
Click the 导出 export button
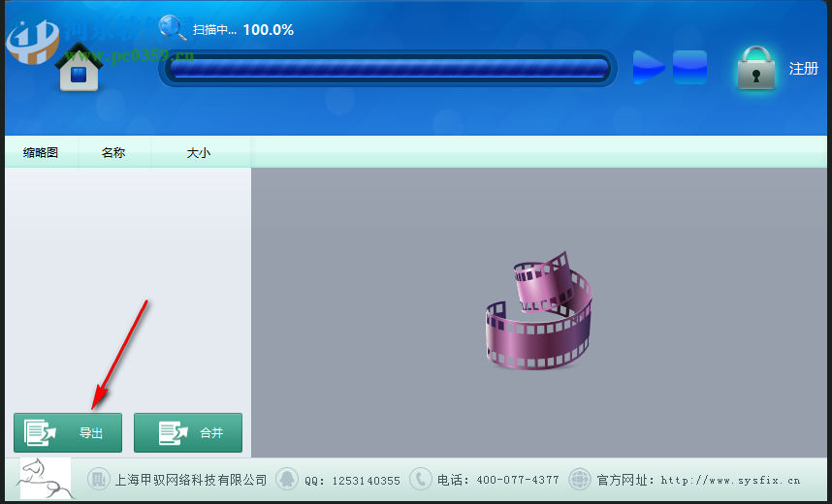[x=68, y=433]
